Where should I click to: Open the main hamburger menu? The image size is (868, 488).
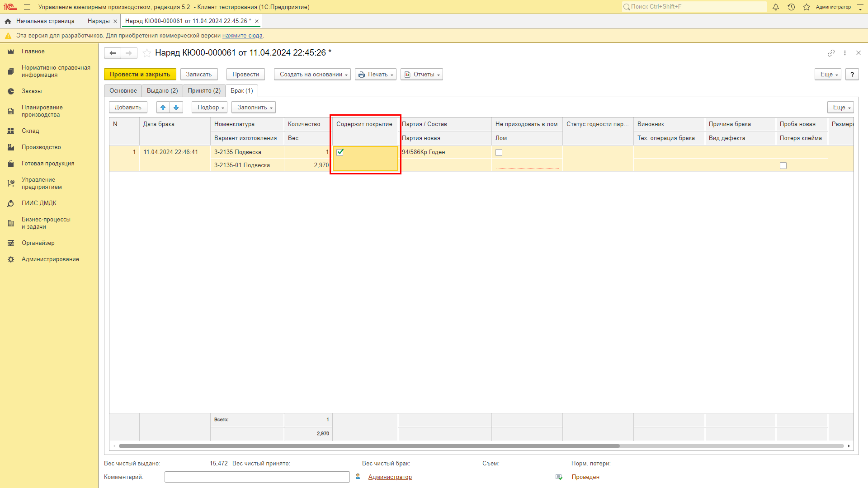[x=27, y=7]
